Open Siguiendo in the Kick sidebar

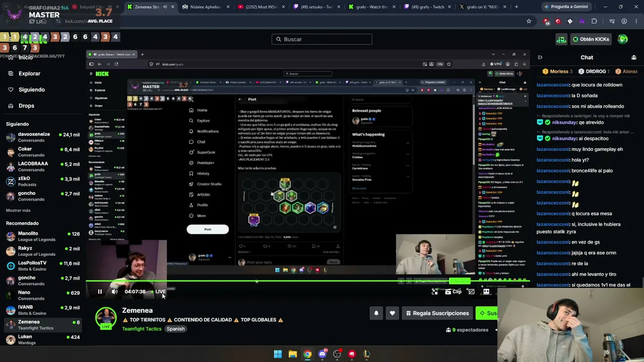tap(31, 89)
